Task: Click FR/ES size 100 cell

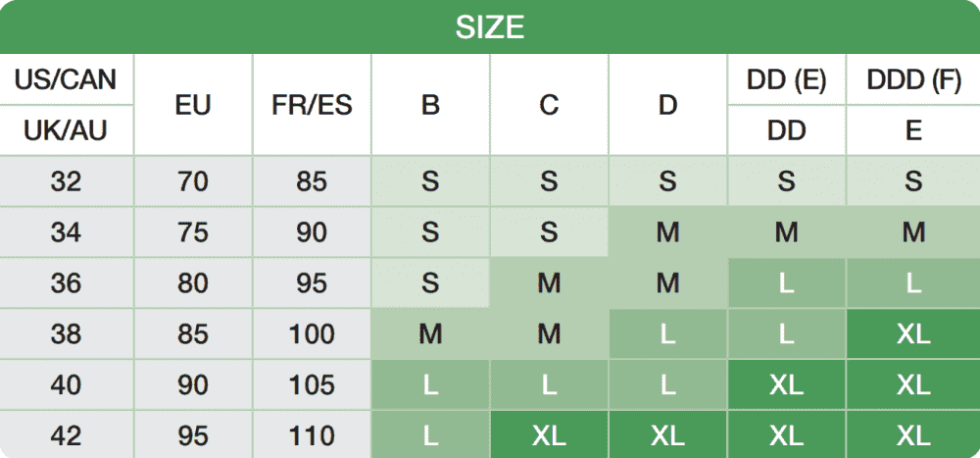Action: 312,334
